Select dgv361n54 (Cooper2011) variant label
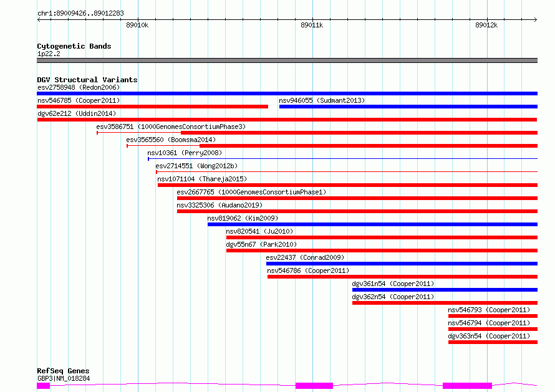Image resolution: width=555 pixels, height=392 pixels. click(x=393, y=284)
